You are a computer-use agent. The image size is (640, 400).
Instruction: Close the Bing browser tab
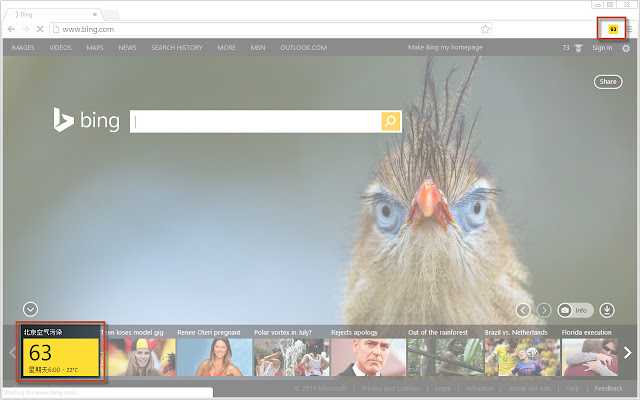[95, 14]
